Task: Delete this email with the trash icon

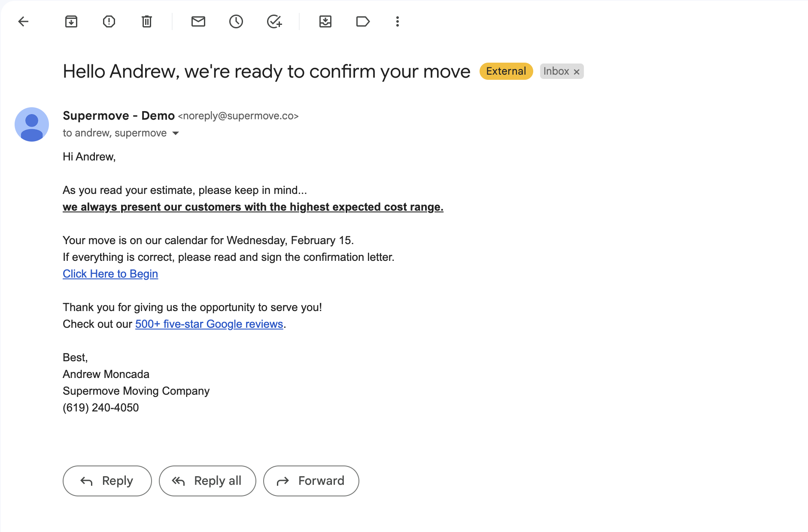Action: [x=147, y=21]
